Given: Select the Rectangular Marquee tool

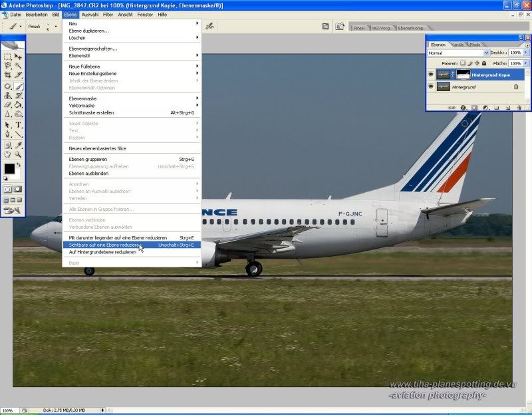Looking at the screenshot, I should [x=7, y=57].
